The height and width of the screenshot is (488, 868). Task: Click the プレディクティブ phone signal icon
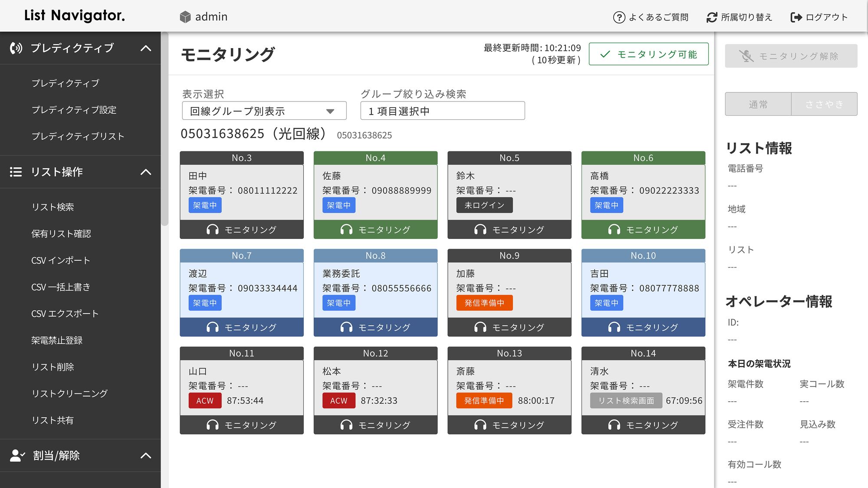click(16, 48)
